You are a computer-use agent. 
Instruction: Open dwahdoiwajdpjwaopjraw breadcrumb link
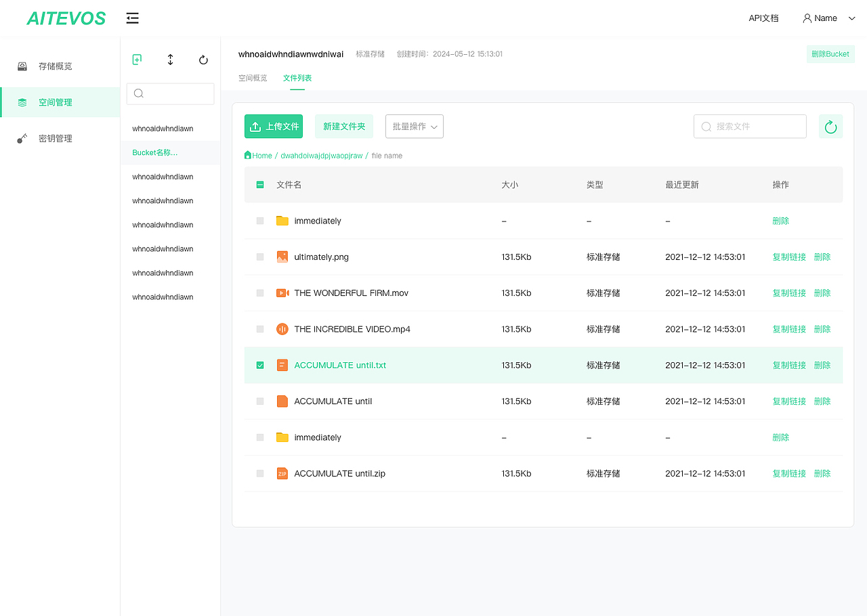[x=322, y=155]
